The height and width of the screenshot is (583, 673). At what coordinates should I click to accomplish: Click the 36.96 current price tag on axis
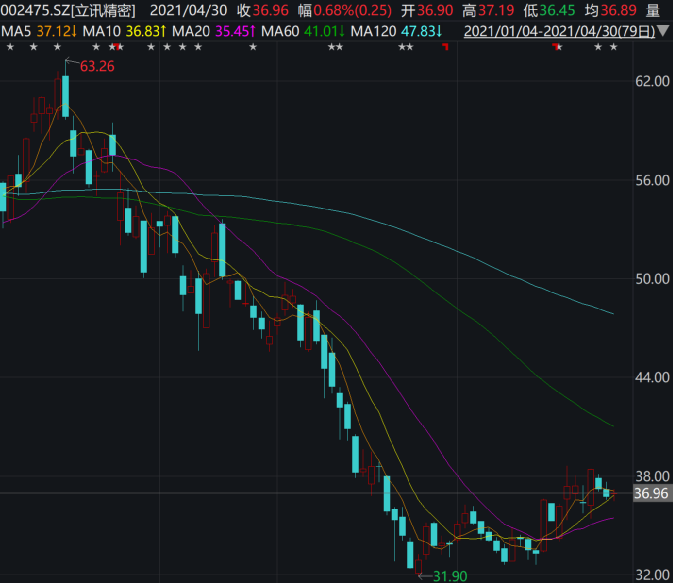click(x=650, y=493)
